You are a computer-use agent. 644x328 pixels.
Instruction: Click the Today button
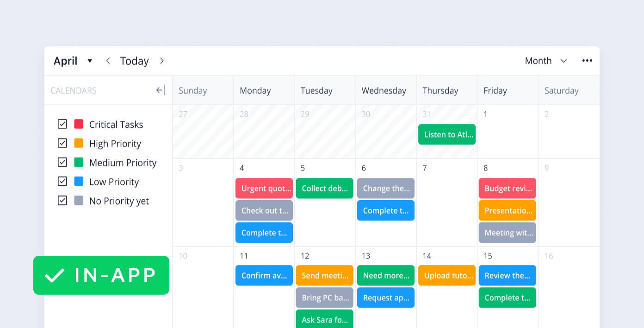(134, 61)
